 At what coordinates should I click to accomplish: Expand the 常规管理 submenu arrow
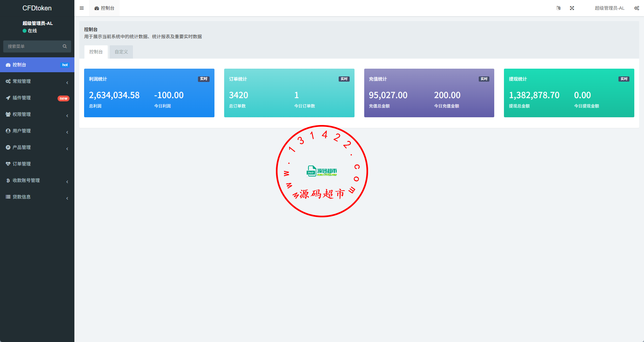[67, 83]
